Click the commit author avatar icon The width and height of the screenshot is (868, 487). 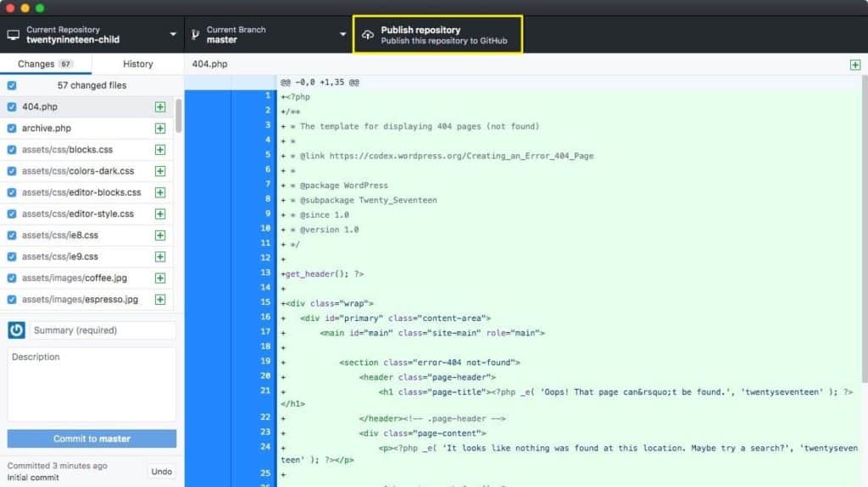coord(16,330)
